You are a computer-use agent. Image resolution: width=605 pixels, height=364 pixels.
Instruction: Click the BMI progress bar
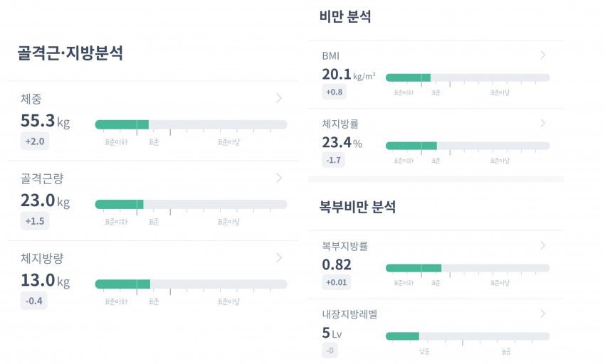467,77
